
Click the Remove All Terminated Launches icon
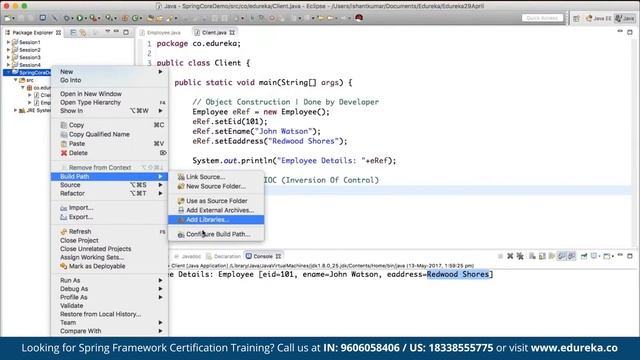click(x=520, y=256)
